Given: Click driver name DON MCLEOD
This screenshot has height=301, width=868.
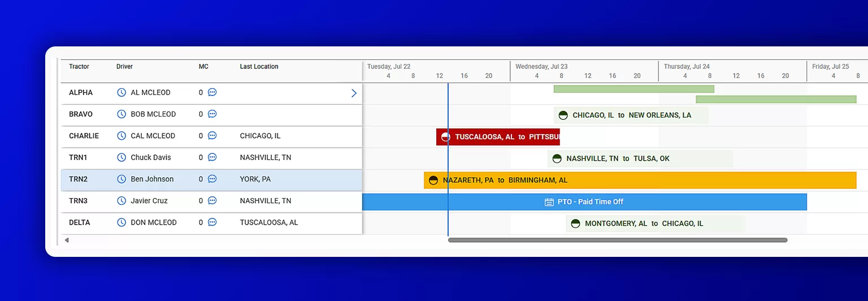Looking at the screenshot, I should (154, 222).
